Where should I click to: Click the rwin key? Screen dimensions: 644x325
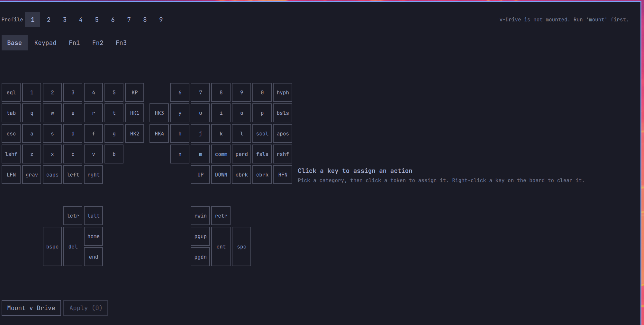pos(200,216)
